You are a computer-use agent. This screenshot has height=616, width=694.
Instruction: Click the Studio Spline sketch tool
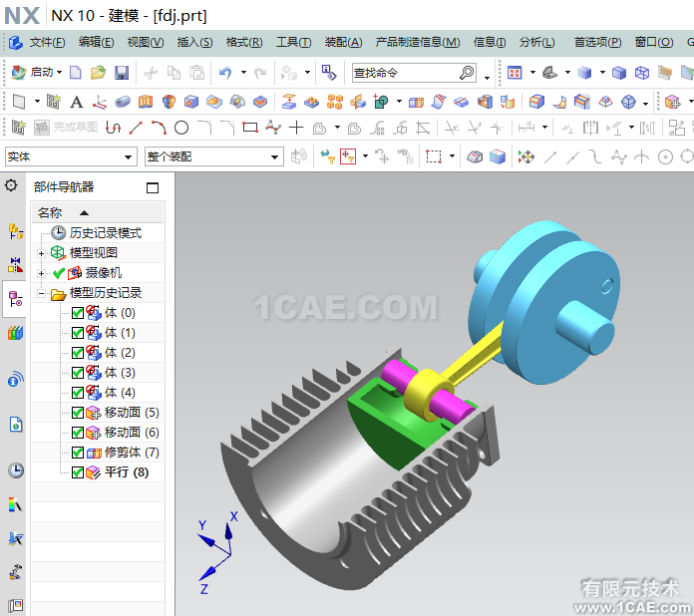pyautogui.click(x=273, y=128)
